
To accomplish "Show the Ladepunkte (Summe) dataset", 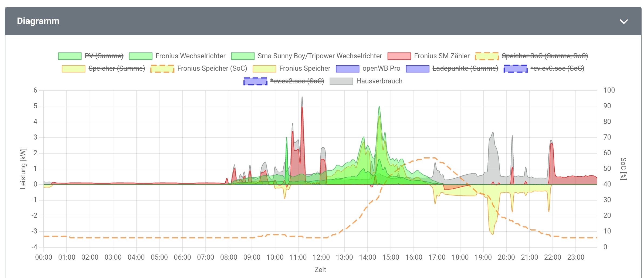I will (465, 69).
